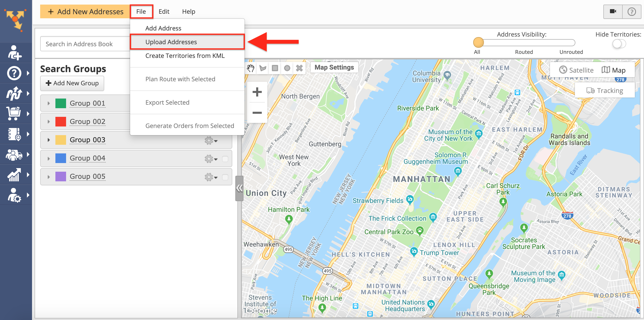This screenshot has height=320, width=644.
Task: Click the green Group 001 color swatch
Action: 61,103
